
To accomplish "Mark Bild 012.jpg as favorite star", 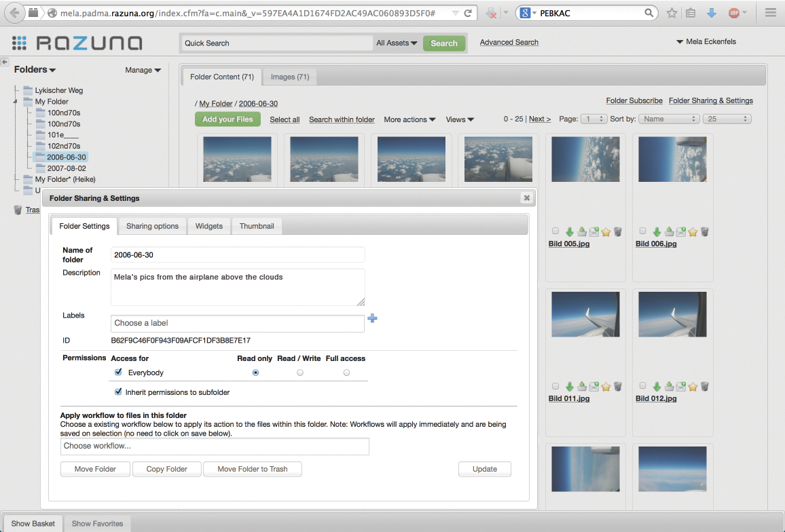I will 693,387.
